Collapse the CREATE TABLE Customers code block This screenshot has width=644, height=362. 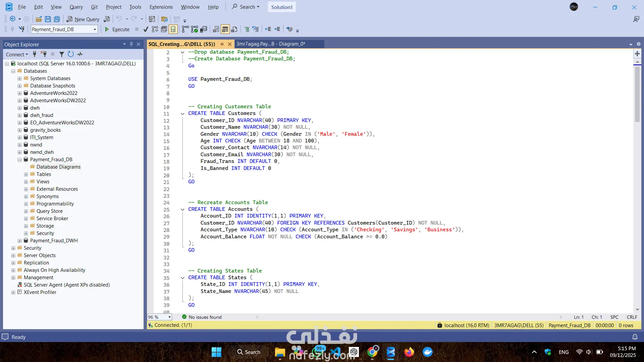[182, 114]
